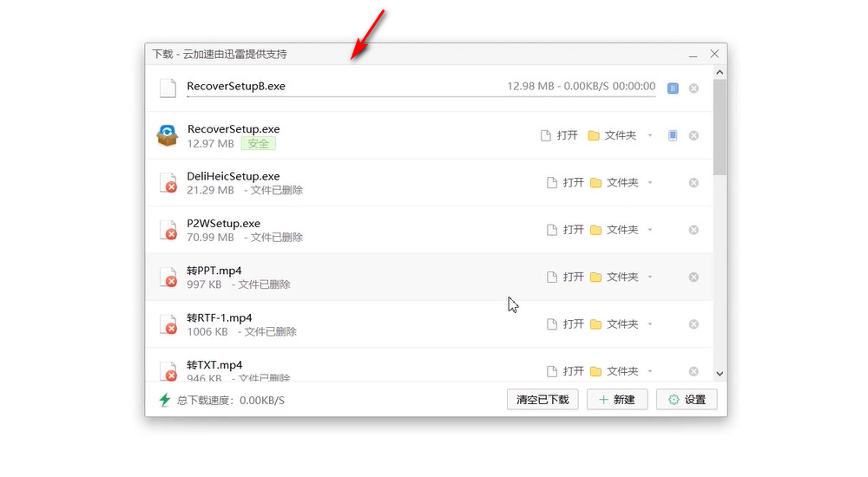Viewport: 868px width, 477px height.
Task: Click the RecoverSetupB.exe blank file icon
Action: tap(168, 88)
